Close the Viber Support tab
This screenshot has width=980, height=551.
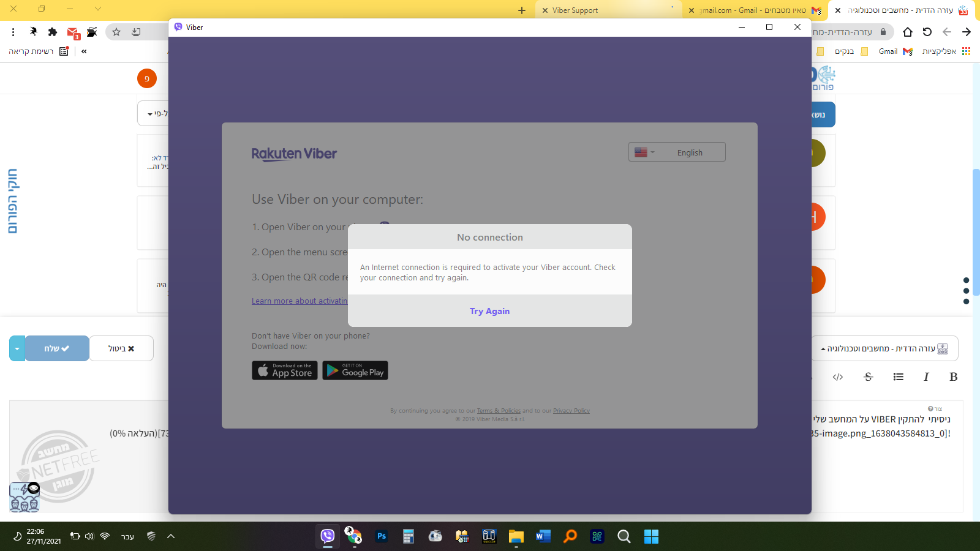click(545, 10)
